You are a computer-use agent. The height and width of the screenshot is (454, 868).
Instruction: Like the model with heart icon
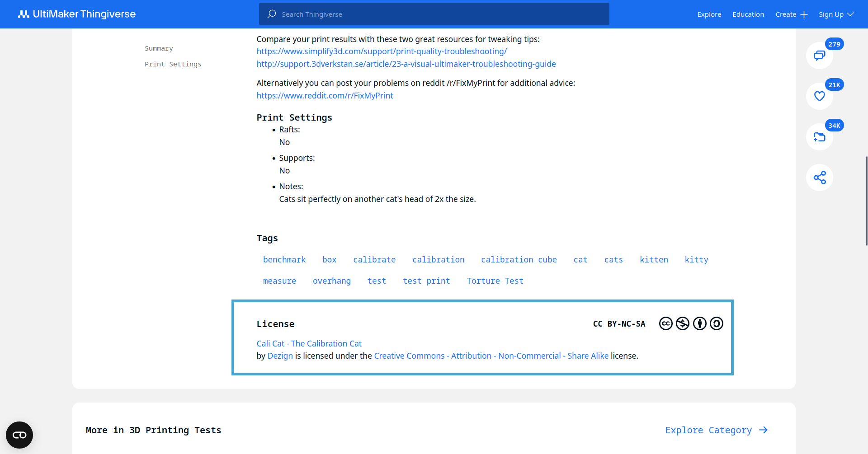click(x=819, y=96)
